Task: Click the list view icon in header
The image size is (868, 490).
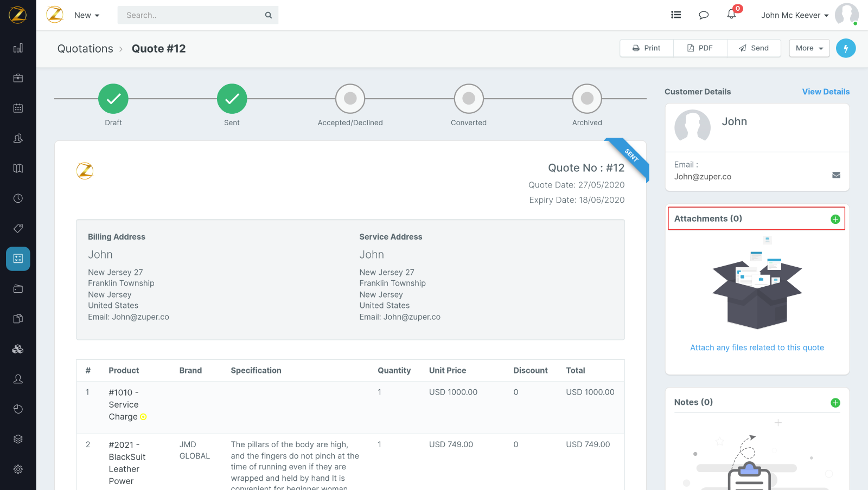Action: 676,15
